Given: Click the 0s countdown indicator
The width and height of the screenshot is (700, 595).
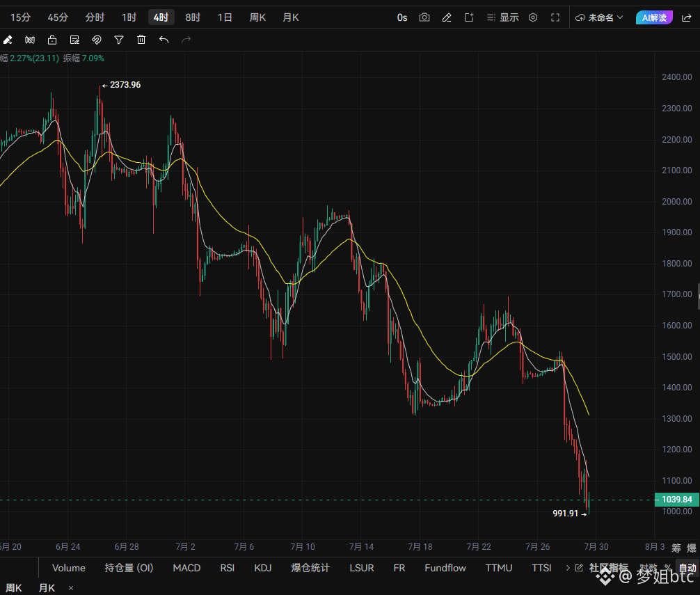Looking at the screenshot, I should pos(402,17).
